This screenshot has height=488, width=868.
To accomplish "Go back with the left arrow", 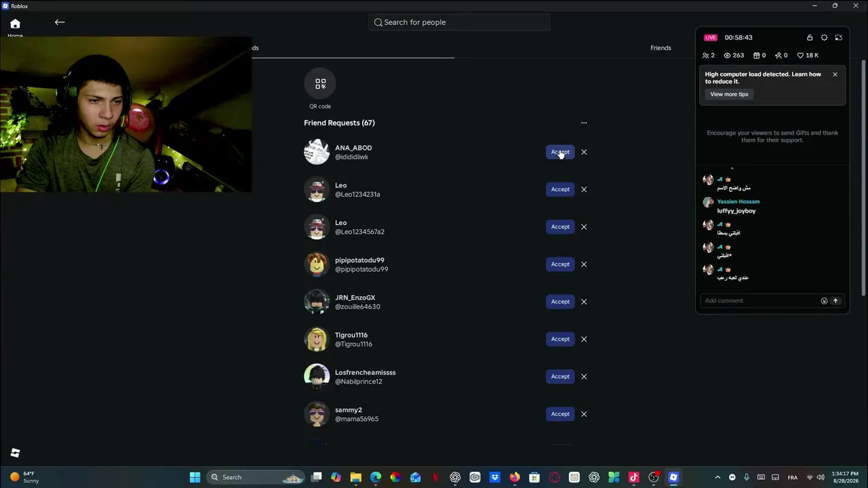I will click(60, 22).
